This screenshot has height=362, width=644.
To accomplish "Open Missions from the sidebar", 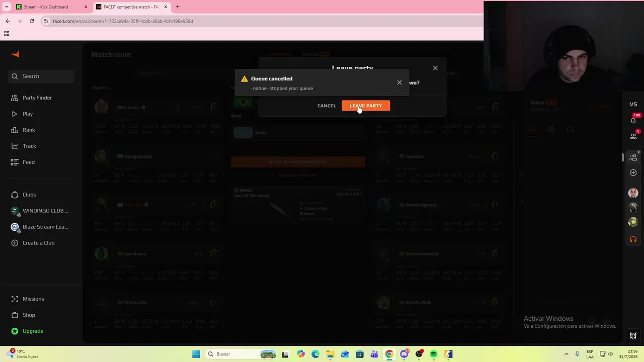I will (x=33, y=299).
